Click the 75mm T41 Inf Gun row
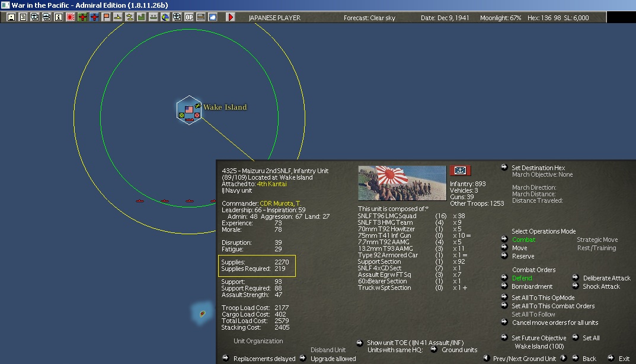The height and width of the screenshot is (364, 636). click(414, 235)
